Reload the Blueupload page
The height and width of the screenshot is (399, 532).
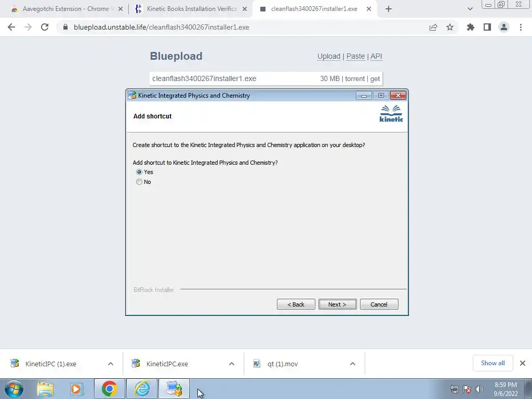pos(45,27)
